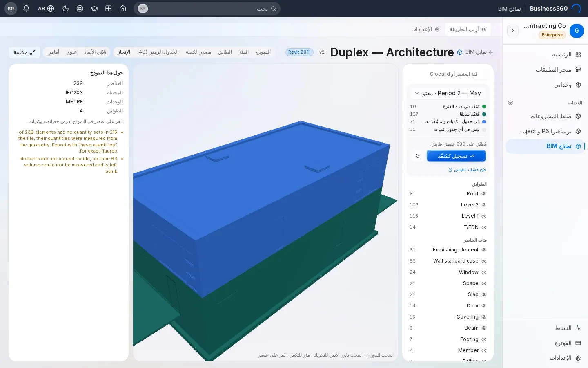Open وحداتي in the sidebar

coord(545,85)
